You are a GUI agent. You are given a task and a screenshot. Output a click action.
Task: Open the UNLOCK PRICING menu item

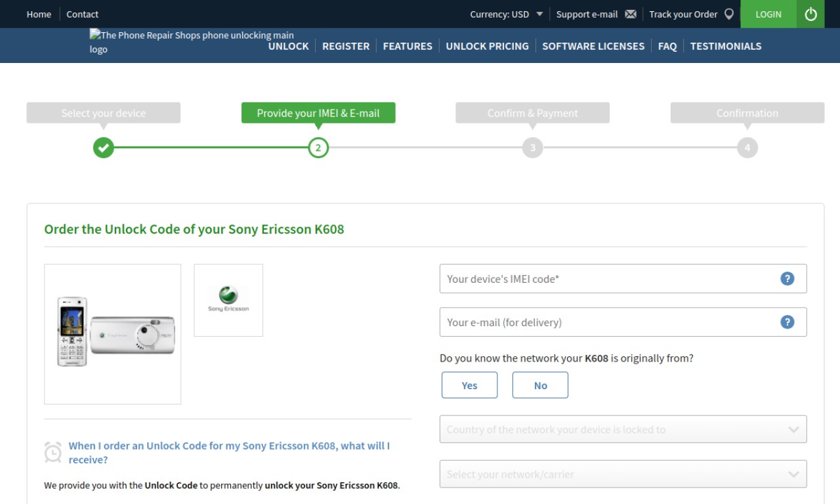point(487,46)
